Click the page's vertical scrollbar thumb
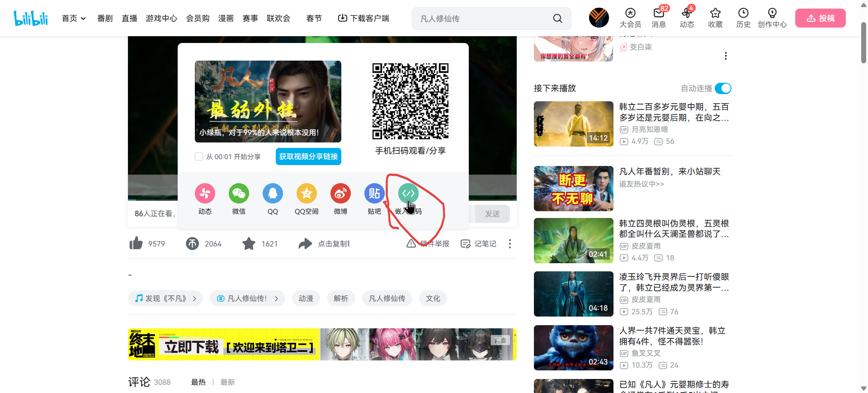 coord(863,43)
